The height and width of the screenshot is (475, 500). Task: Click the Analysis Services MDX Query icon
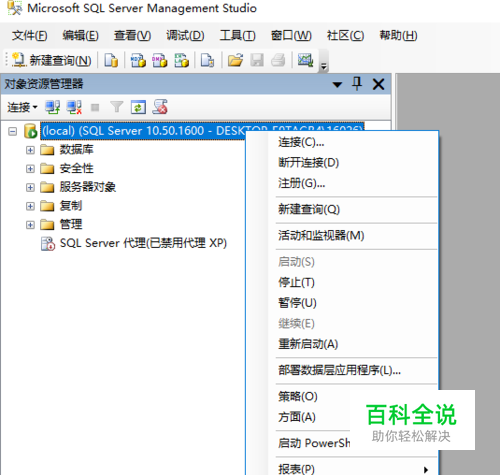(138, 60)
